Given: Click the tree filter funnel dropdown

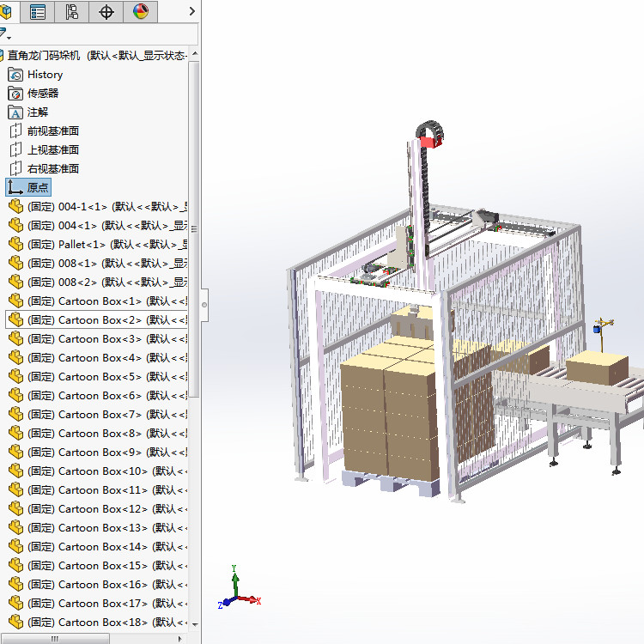Looking at the screenshot, I should point(4,34).
